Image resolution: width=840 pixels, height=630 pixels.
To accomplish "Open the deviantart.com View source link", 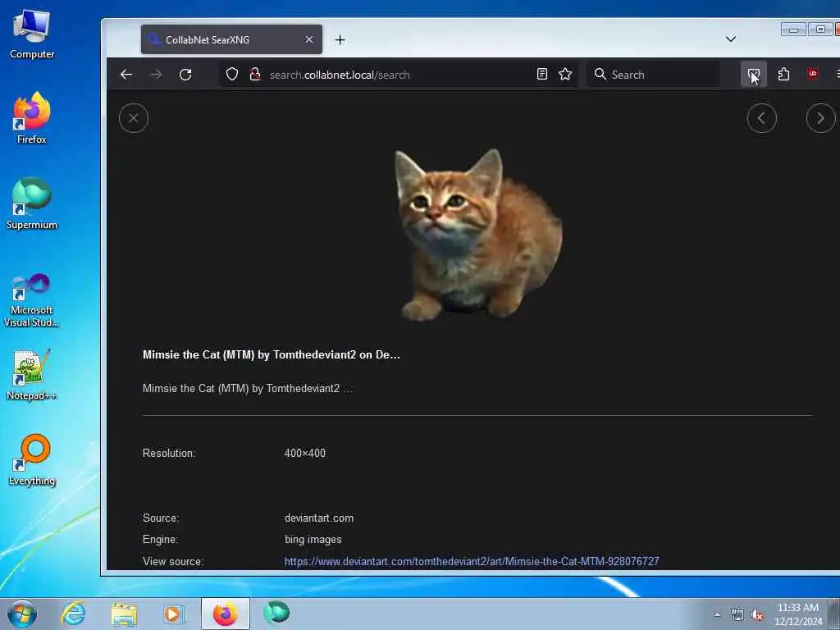I will [472, 561].
